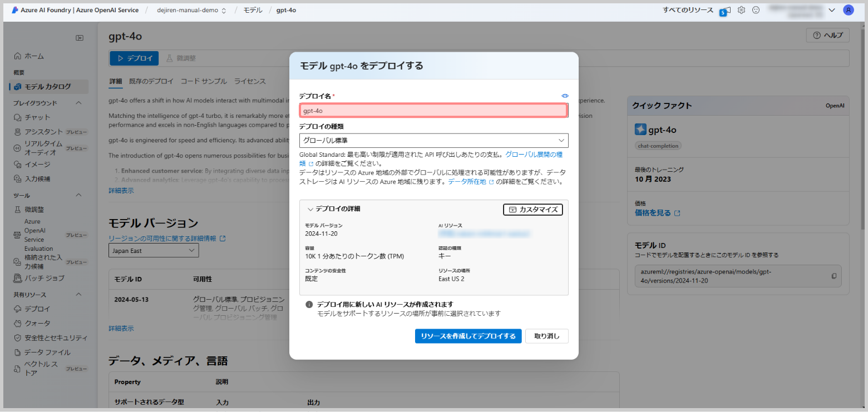Click the ヘルプ button

pyautogui.click(x=828, y=35)
